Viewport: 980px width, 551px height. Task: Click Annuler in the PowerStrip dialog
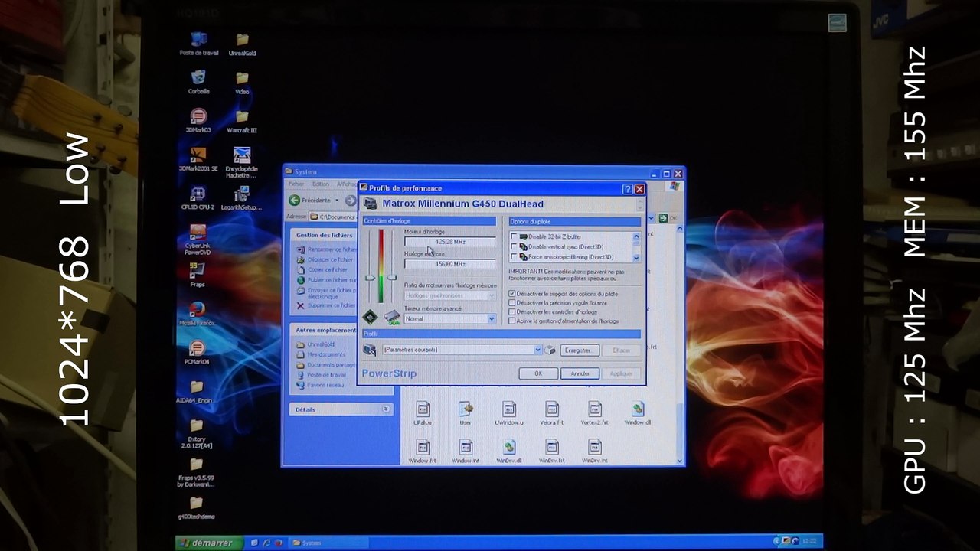click(580, 373)
